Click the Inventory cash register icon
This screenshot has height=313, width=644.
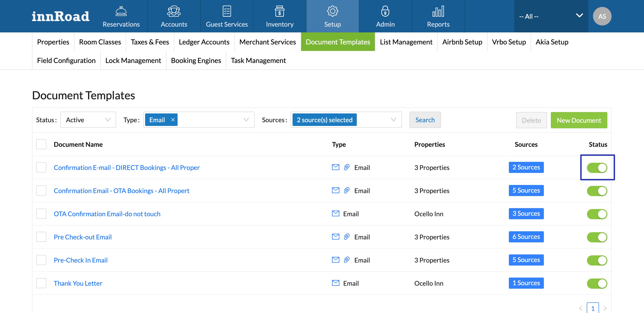pyautogui.click(x=279, y=11)
